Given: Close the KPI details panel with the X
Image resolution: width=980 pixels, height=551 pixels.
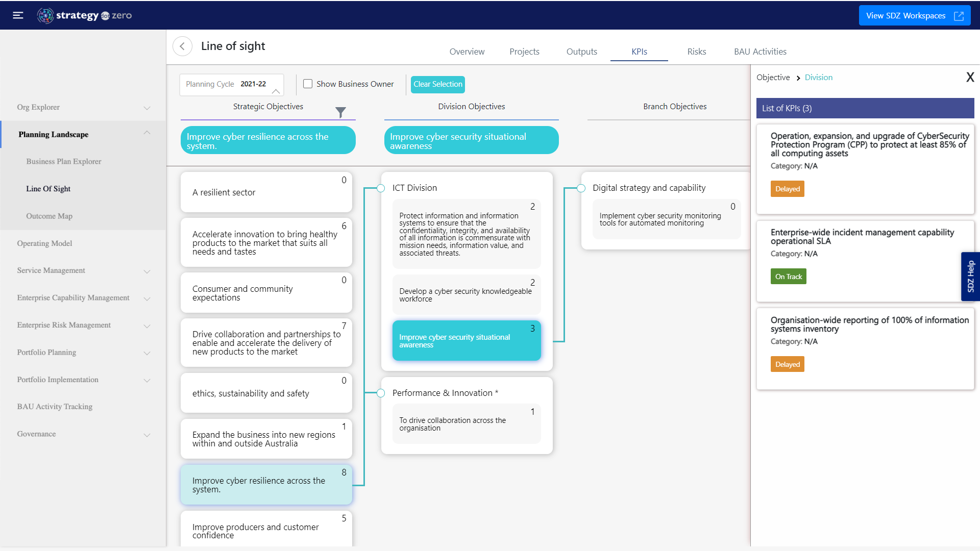Looking at the screenshot, I should (970, 77).
